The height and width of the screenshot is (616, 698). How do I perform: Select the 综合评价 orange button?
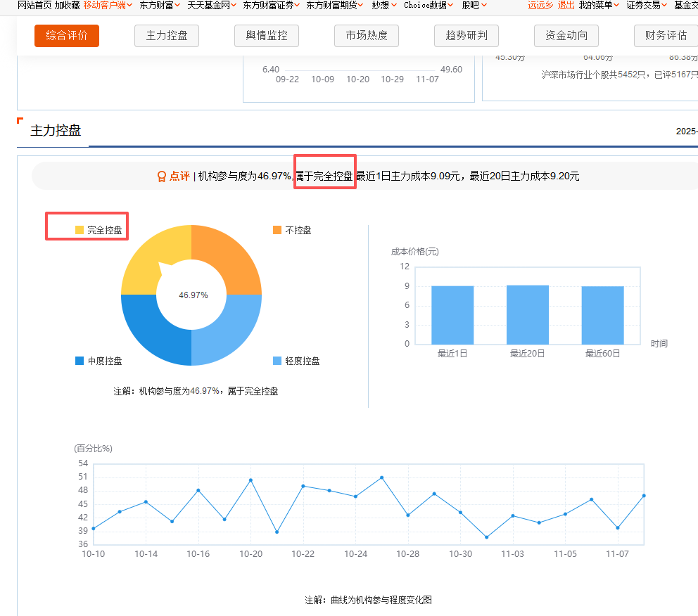click(x=67, y=36)
